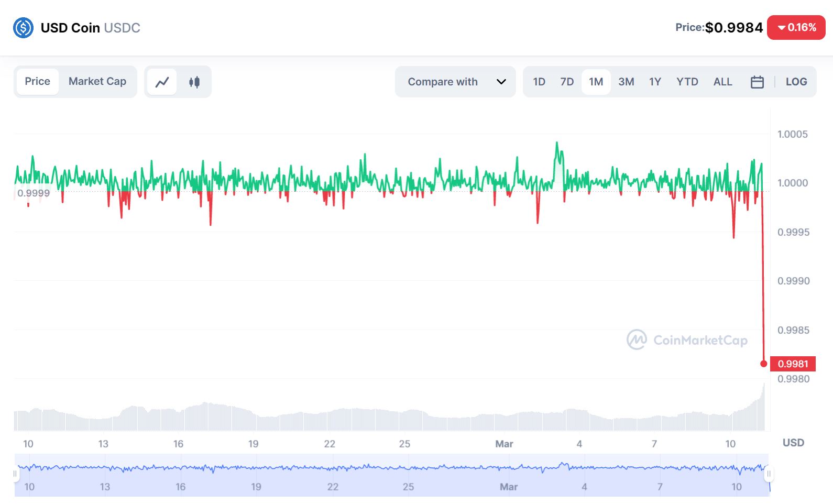Viewport: 833px width, 504px height.
Task: Click the USD Coin title text
Action: pyautogui.click(x=70, y=28)
